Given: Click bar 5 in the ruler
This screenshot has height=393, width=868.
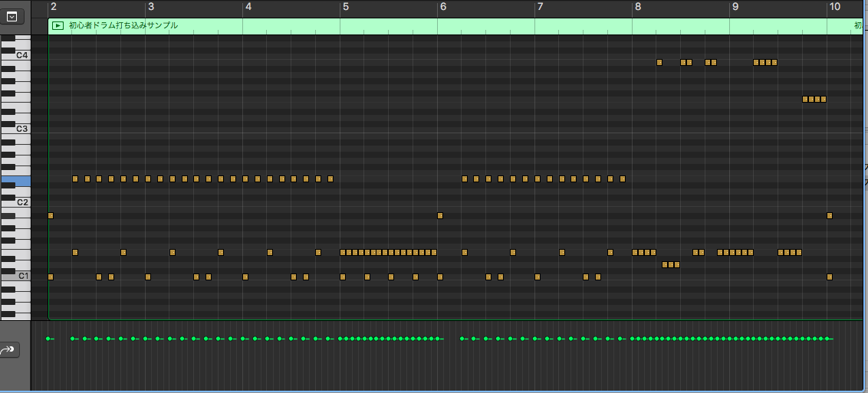Looking at the screenshot, I should (x=346, y=7).
